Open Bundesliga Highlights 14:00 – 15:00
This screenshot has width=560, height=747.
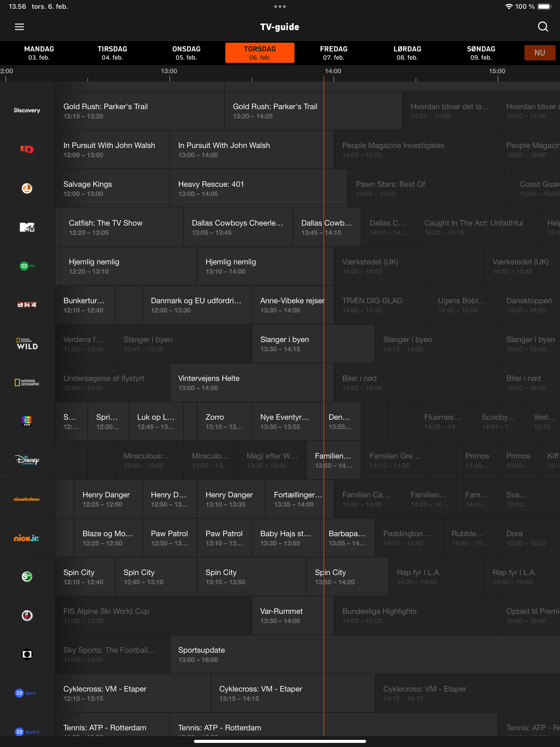pos(416,616)
